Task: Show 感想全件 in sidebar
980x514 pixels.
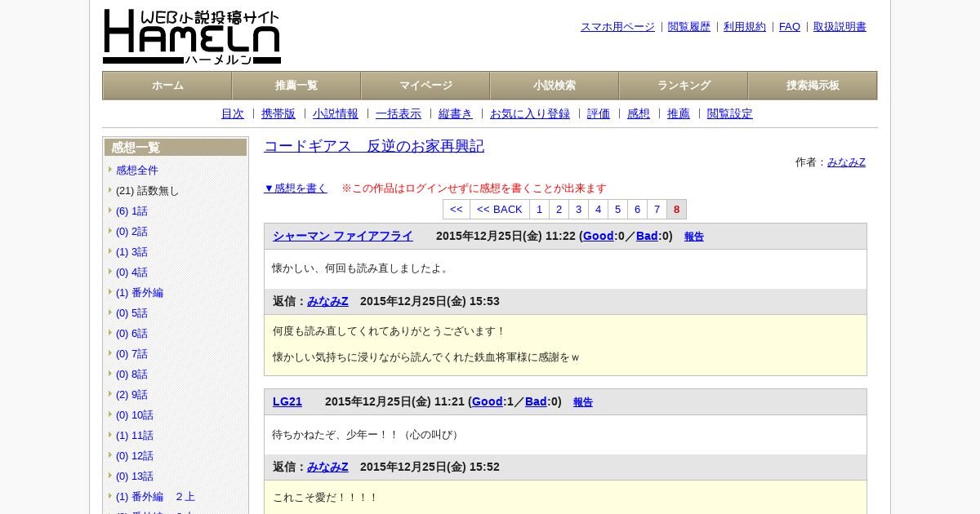Action: pos(137,171)
